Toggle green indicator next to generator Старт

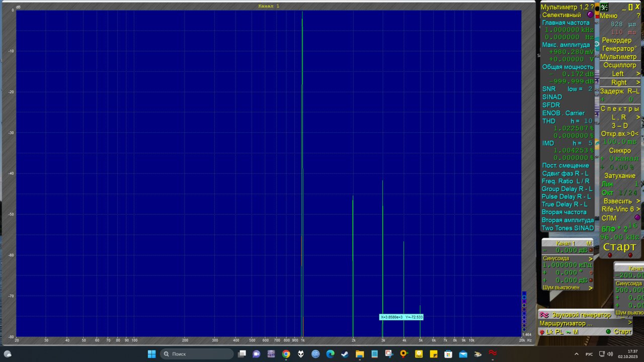click(x=608, y=332)
